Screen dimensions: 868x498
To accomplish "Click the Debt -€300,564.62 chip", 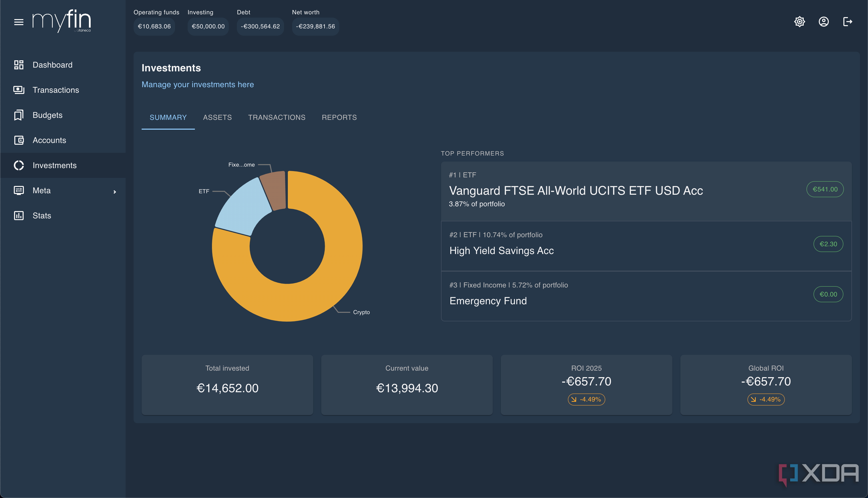I will [x=260, y=26].
